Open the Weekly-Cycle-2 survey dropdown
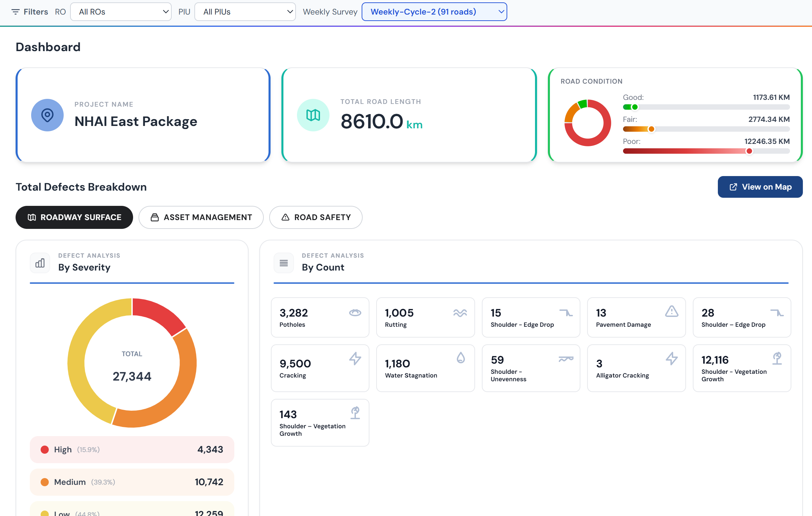The width and height of the screenshot is (812, 516). (x=434, y=12)
